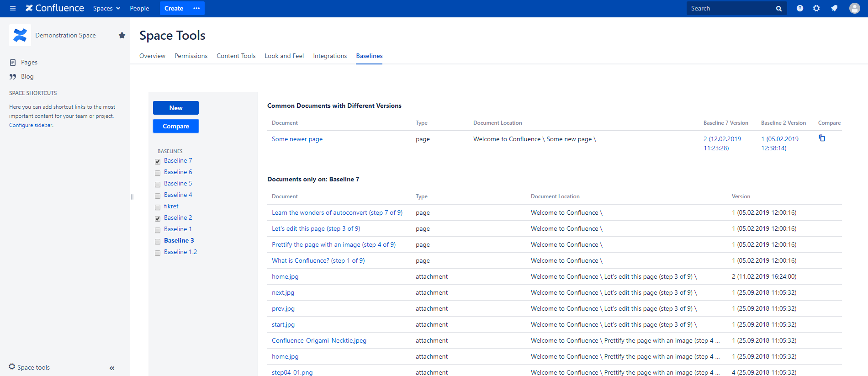Switch to the Content Tools tab
The width and height of the screenshot is (868, 376).
point(236,56)
